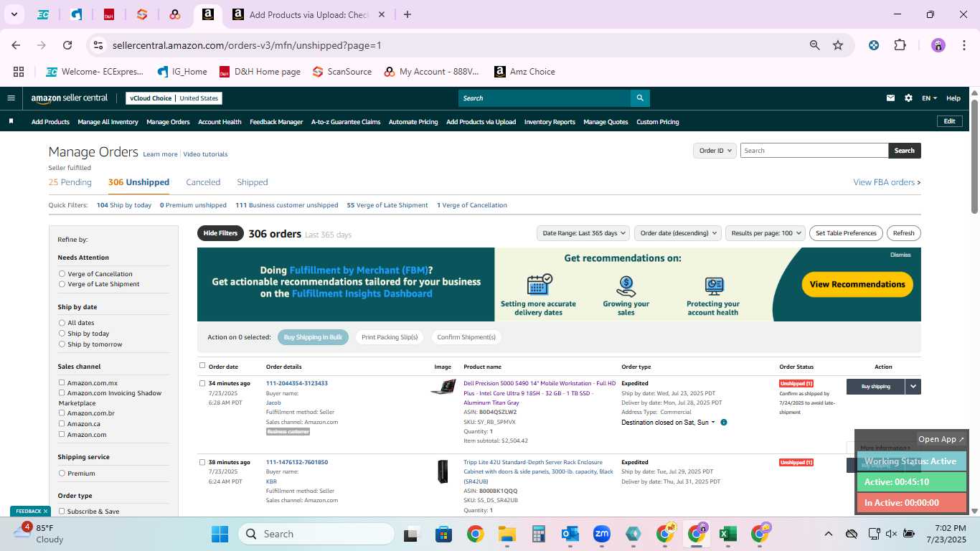Switch to the Shipped tab
The width and height of the screenshot is (980, 551).
(253, 182)
